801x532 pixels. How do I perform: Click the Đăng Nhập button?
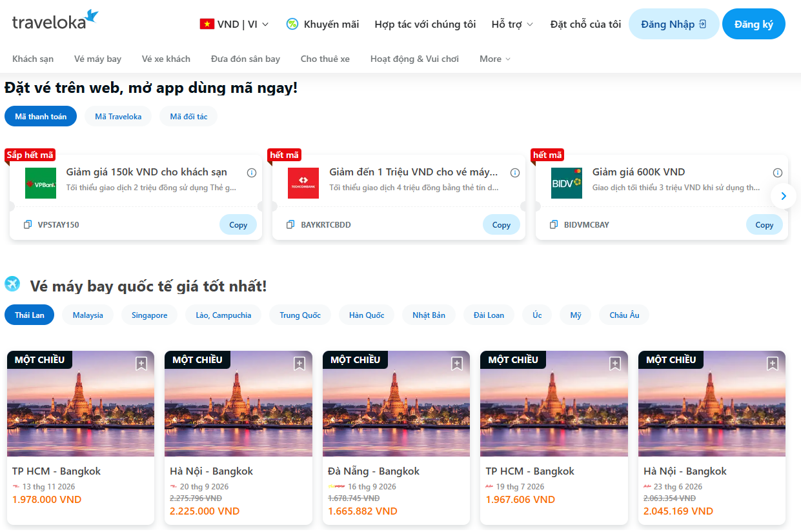pos(674,24)
